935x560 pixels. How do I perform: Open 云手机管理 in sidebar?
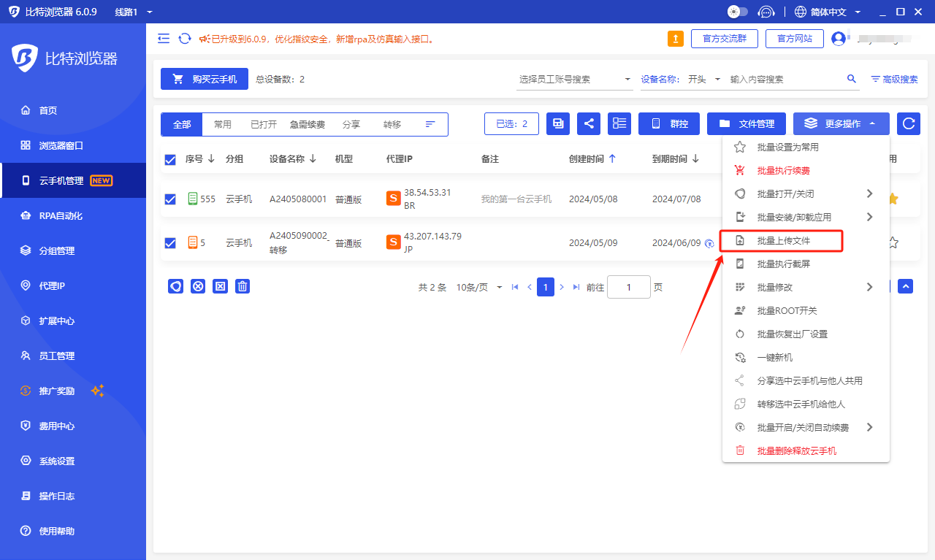pos(73,180)
